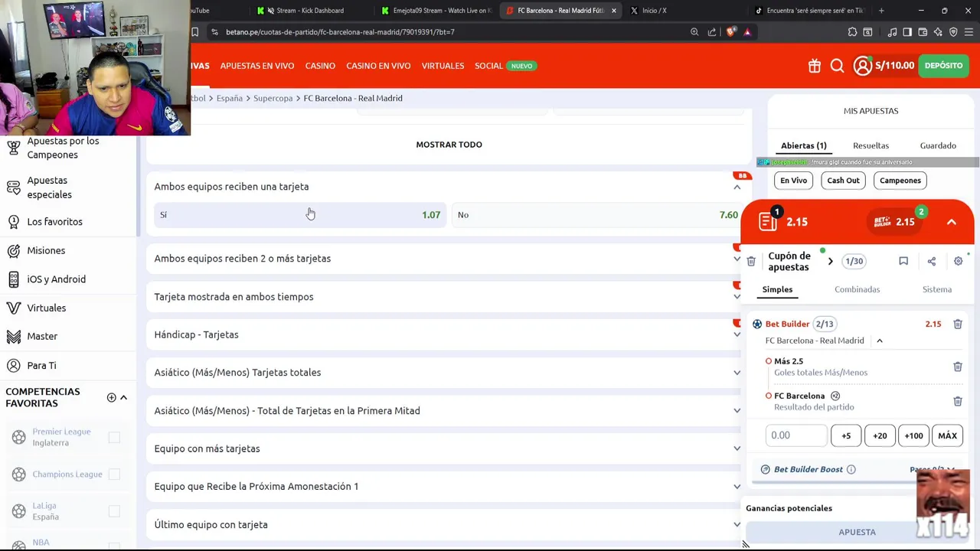This screenshot has height=551, width=980.
Task: Filter open bets by Cash Out
Action: pos(843,181)
